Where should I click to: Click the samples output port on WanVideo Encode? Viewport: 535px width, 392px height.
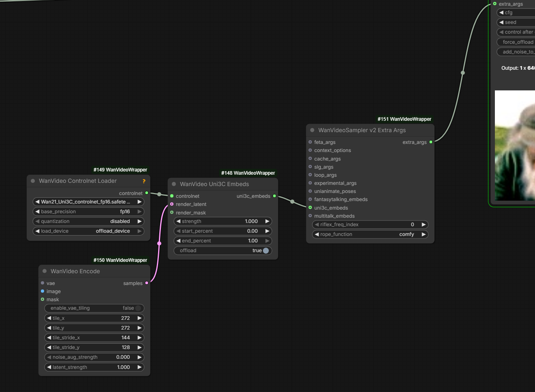pyautogui.click(x=147, y=283)
